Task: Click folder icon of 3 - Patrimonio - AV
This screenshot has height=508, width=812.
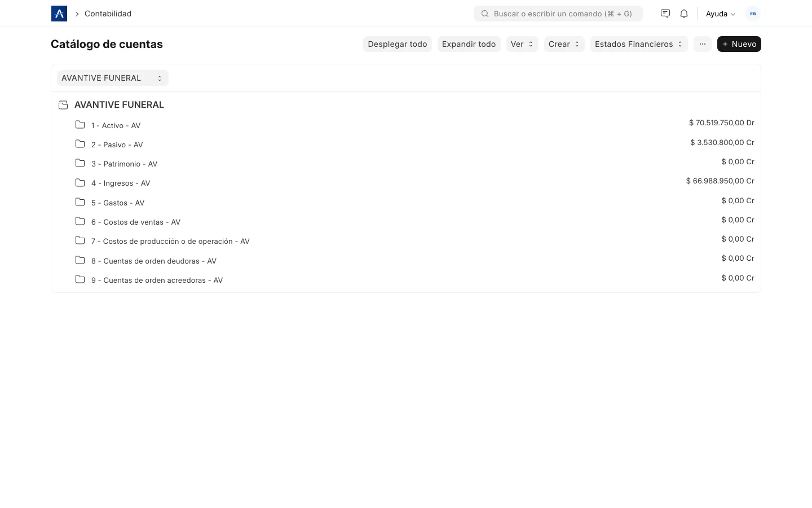Action: click(80, 163)
